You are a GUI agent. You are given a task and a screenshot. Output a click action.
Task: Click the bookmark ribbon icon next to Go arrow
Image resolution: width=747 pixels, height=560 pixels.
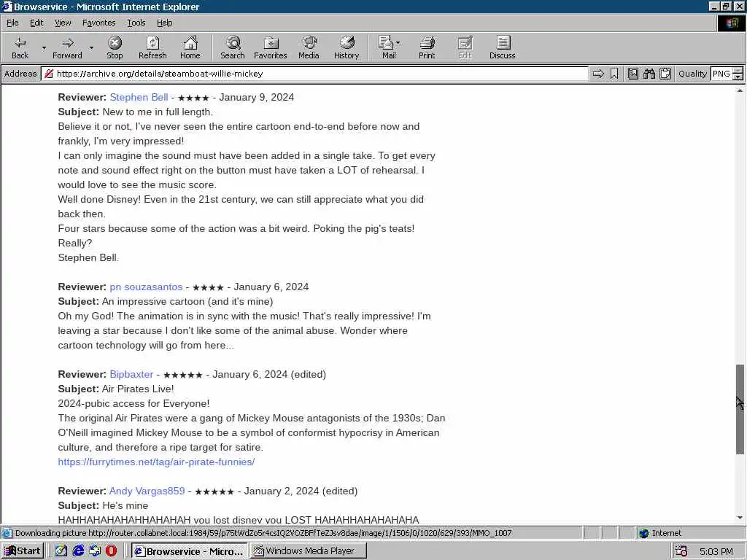[x=614, y=74]
